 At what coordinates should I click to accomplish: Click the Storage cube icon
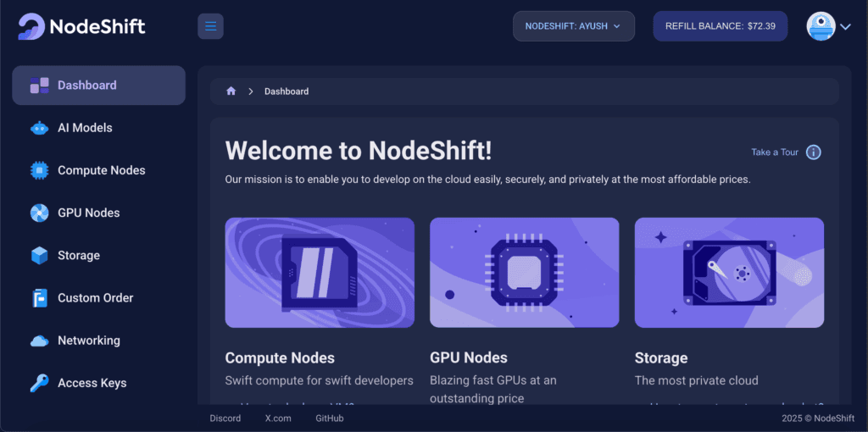pyautogui.click(x=39, y=255)
